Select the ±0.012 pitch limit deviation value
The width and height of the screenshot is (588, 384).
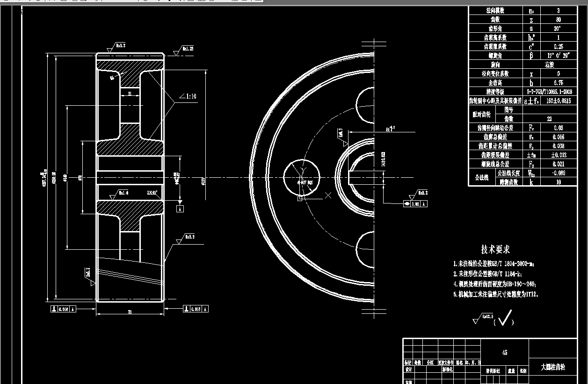point(559,155)
